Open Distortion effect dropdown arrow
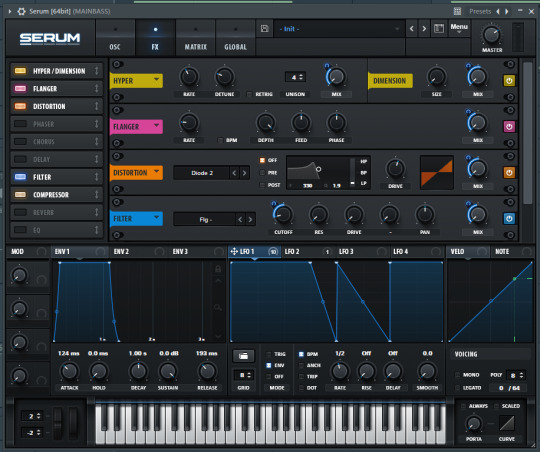This screenshot has height=452, width=540. coord(157,171)
